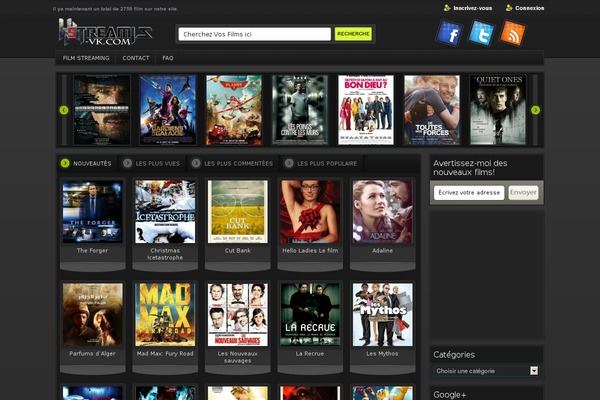Open the FAQ menu item
This screenshot has height=400, width=600.
168,58
